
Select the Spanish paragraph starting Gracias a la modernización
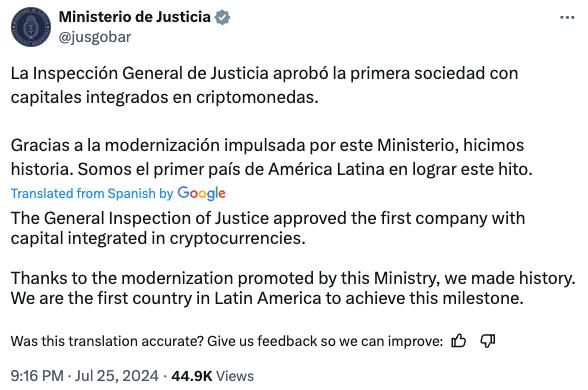click(272, 157)
